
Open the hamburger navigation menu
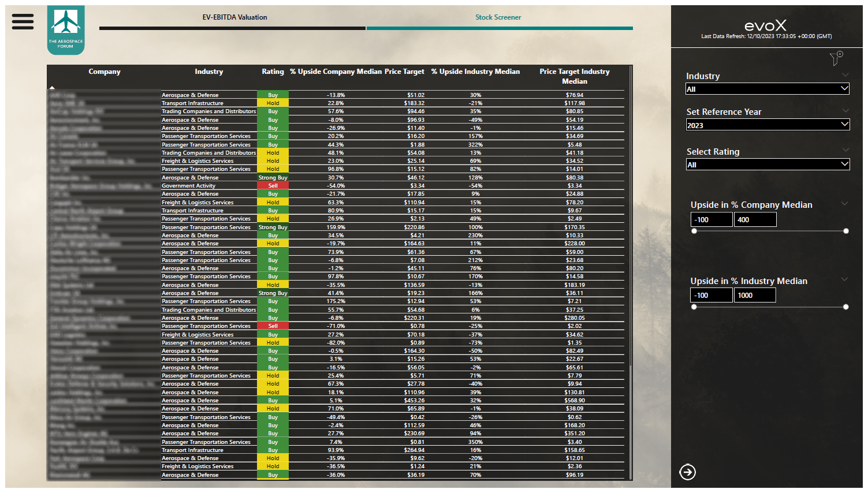pos(23,21)
